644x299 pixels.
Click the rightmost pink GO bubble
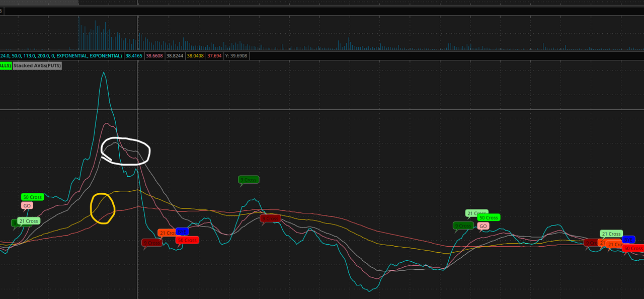click(483, 226)
